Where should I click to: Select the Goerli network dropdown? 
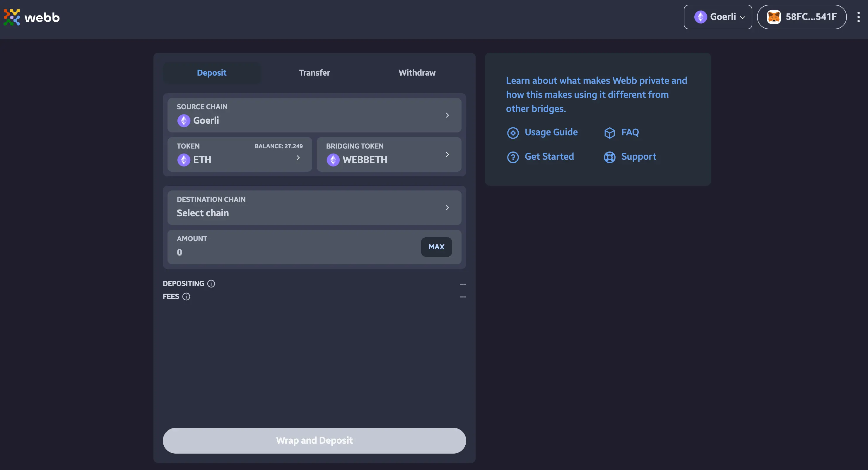coord(718,16)
